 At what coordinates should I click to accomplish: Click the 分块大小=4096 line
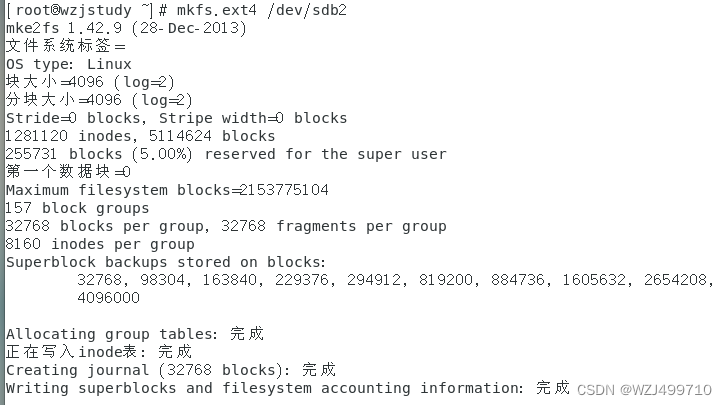point(99,100)
